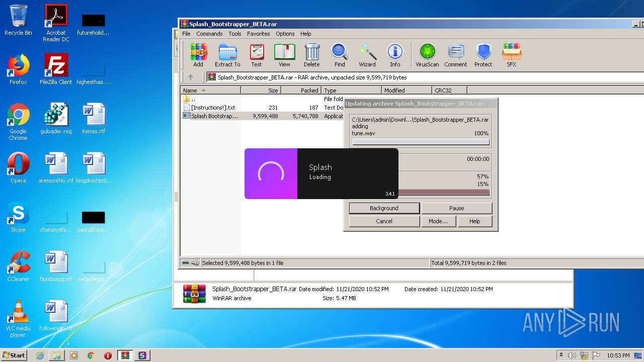The image size is (644, 362).
Task: Sort by Modified column header
Action: click(x=407, y=90)
